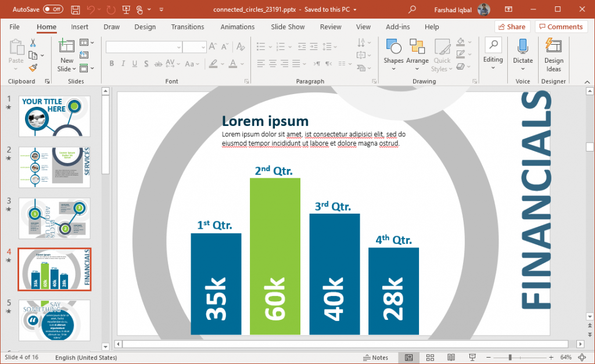Open the Slide Show menu tab
Screen dimensions: 595x364
(288, 27)
